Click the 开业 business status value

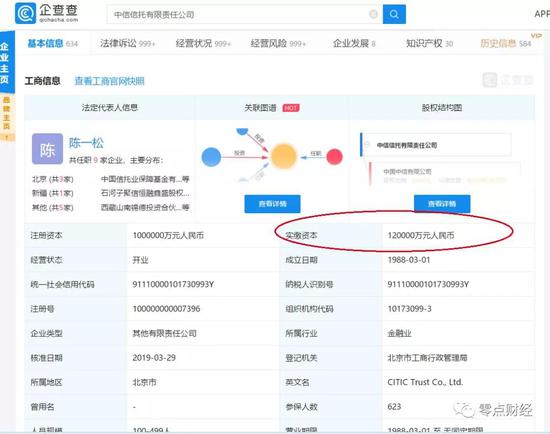pos(140,260)
